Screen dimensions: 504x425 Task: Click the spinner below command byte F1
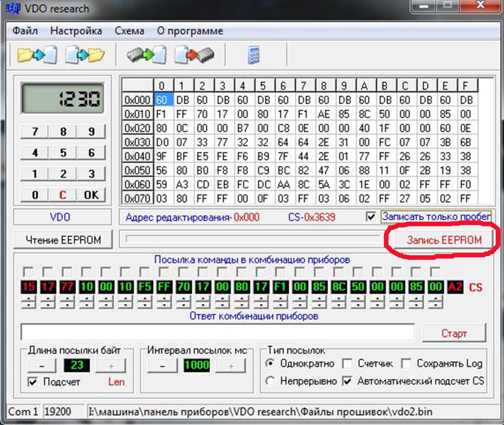pos(280,302)
